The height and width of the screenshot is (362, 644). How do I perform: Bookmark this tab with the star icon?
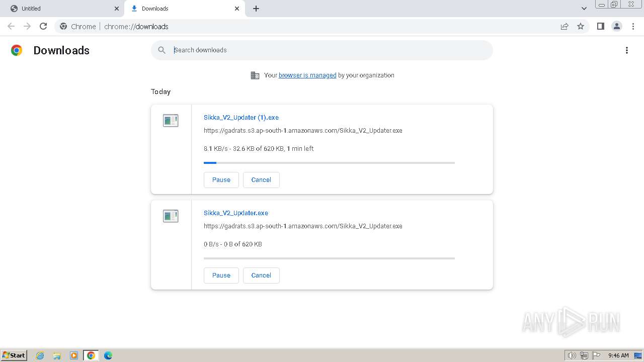581,26
